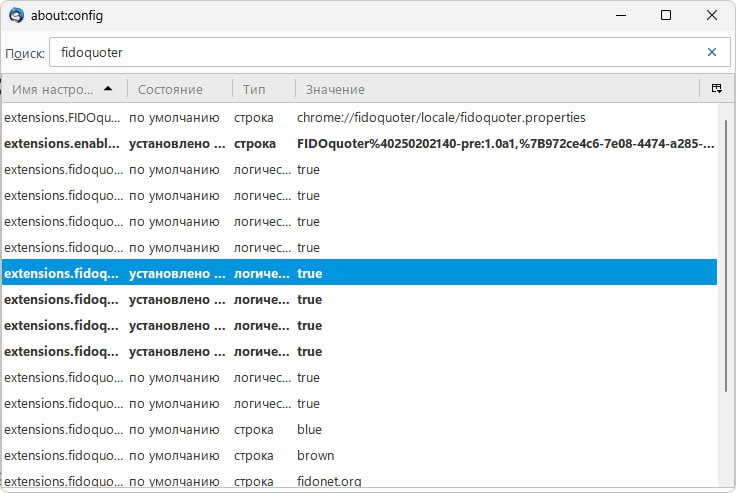Minimize the about:config window
The width and height of the screenshot is (736, 493).
click(x=621, y=16)
